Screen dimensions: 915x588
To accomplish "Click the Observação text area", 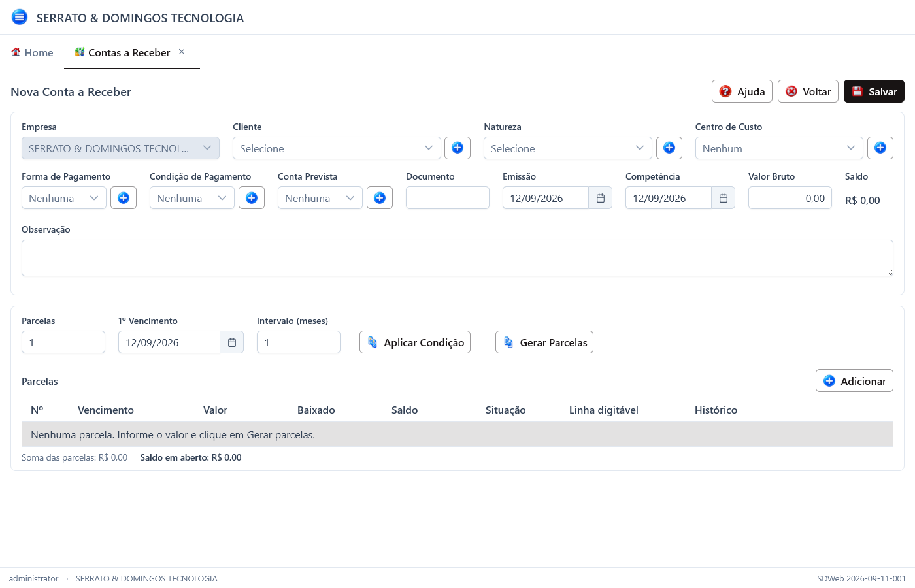I will (457, 258).
